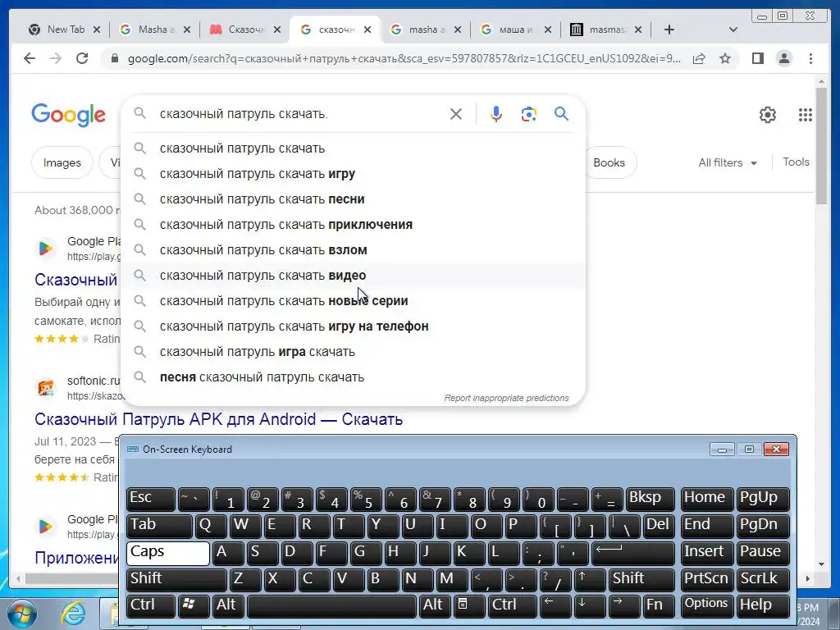Choose suggestion 'сказочный патруль скачать игру'

[x=354, y=174]
